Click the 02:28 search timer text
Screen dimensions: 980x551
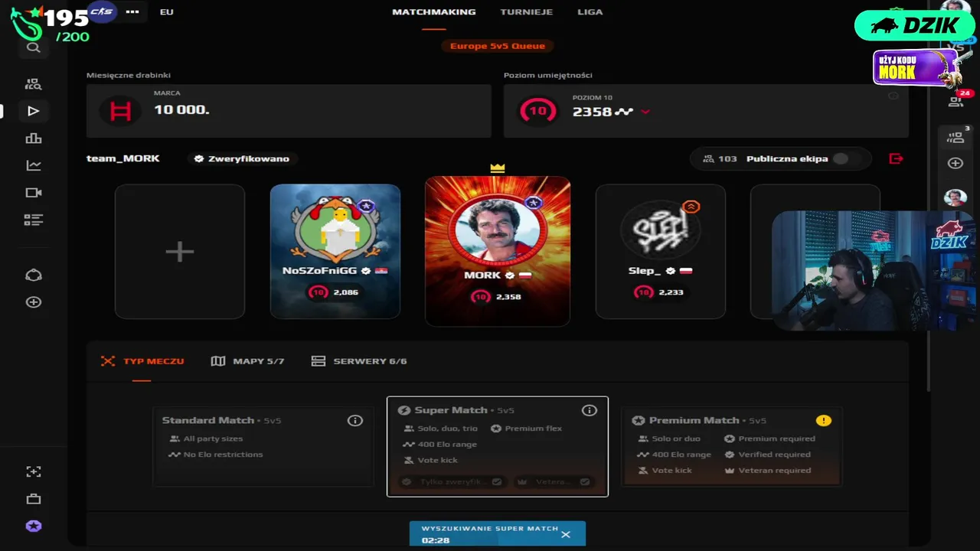(x=436, y=540)
